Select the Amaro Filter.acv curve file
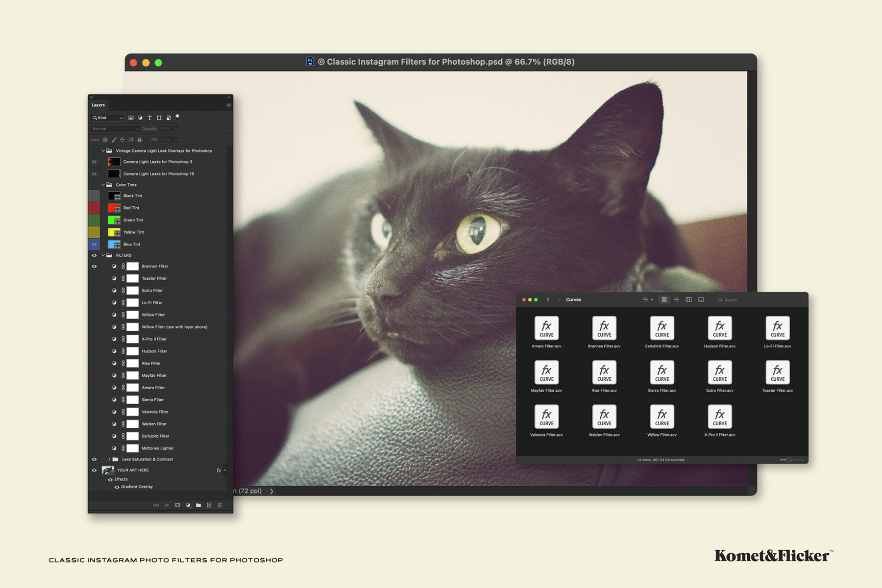This screenshot has height=588, width=882. [546, 328]
